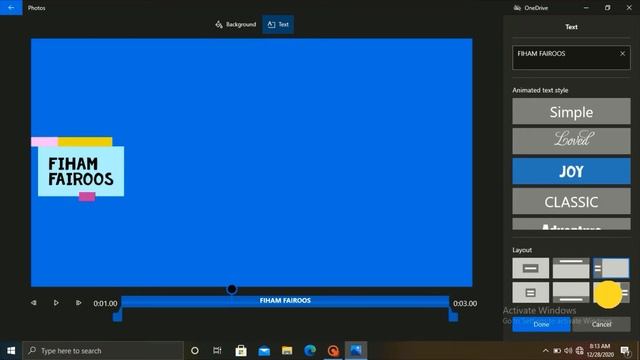Click the timeline playhead seek marker
Viewport: 640px width, 360px height.
(231, 289)
